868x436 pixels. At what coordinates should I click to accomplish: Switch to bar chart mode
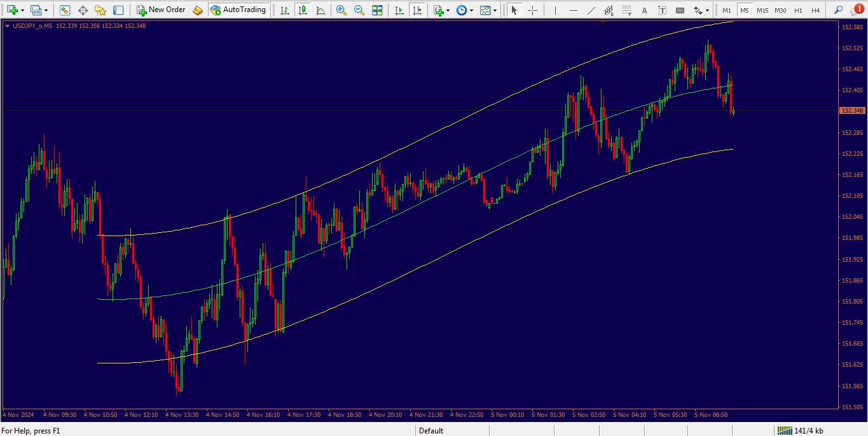[x=284, y=10]
